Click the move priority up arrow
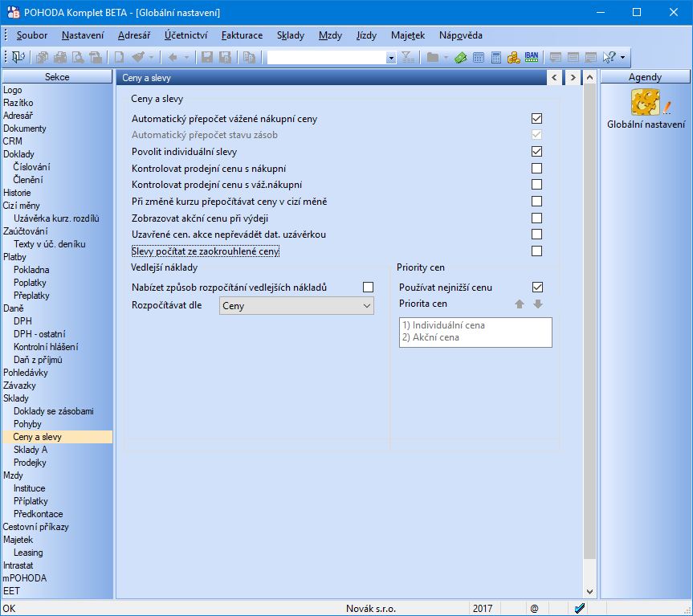Screen dimensions: 693x616 coord(520,304)
